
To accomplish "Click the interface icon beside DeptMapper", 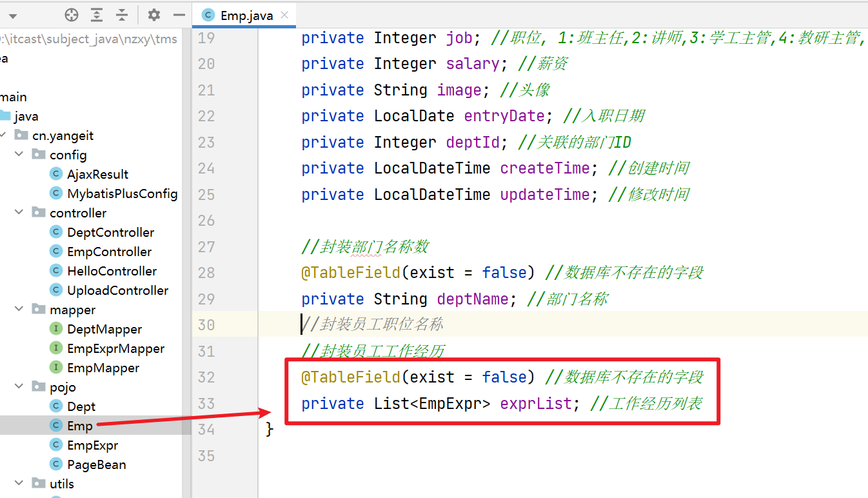I will pyautogui.click(x=56, y=329).
